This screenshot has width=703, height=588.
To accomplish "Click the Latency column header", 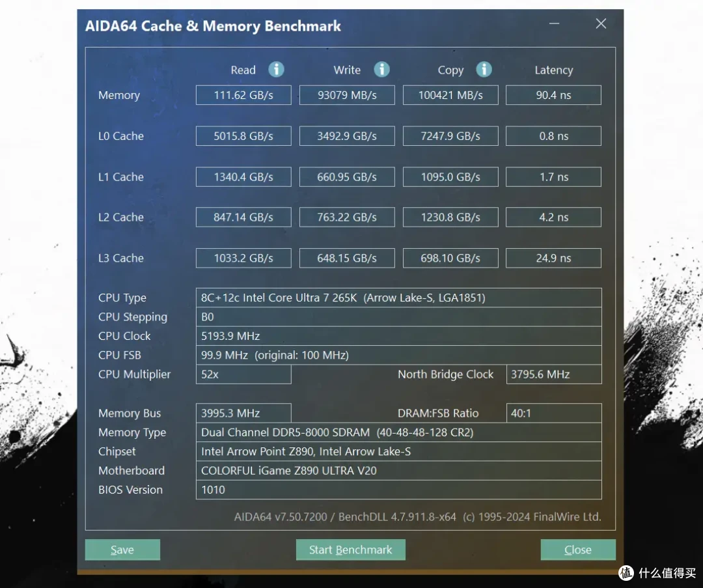I will [554, 70].
